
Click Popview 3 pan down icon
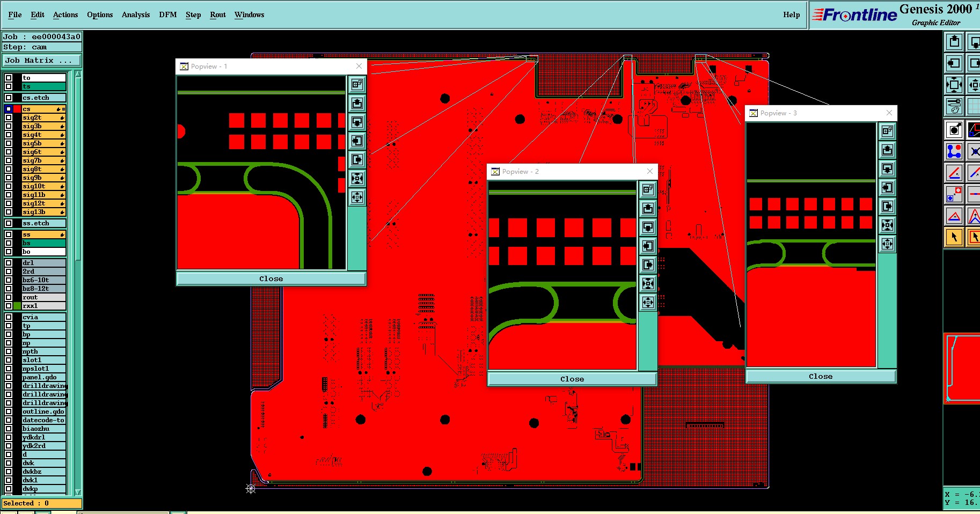[887, 169]
